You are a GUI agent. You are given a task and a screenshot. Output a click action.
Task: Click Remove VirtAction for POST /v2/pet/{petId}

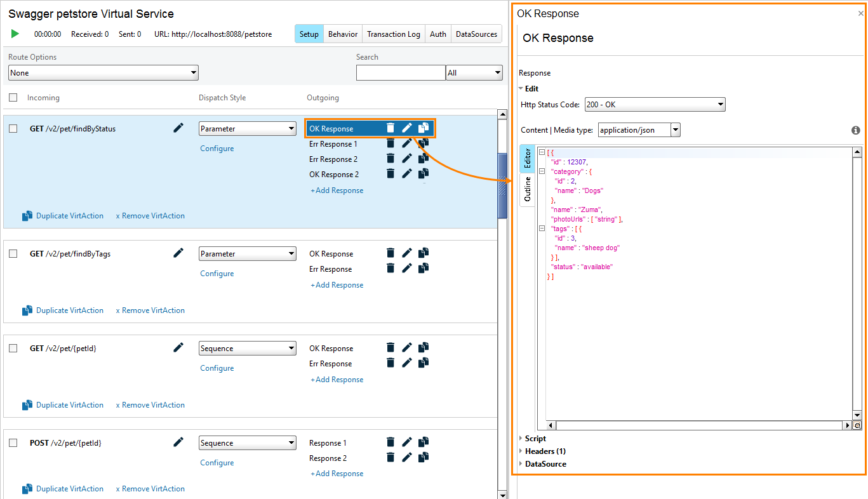pyautogui.click(x=150, y=488)
